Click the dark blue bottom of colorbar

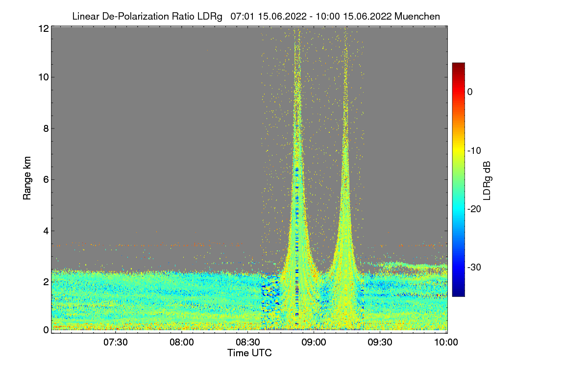[458, 292]
